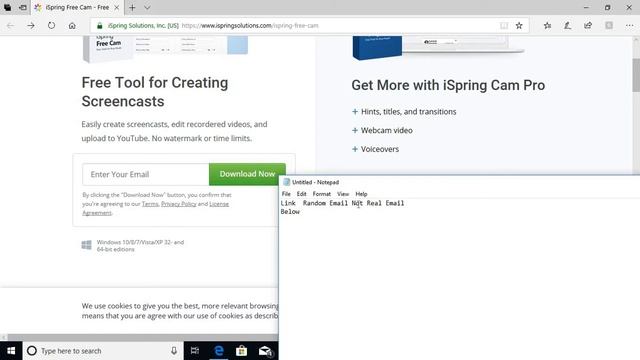Refresh the iSpring page

[x=51, y=25]
